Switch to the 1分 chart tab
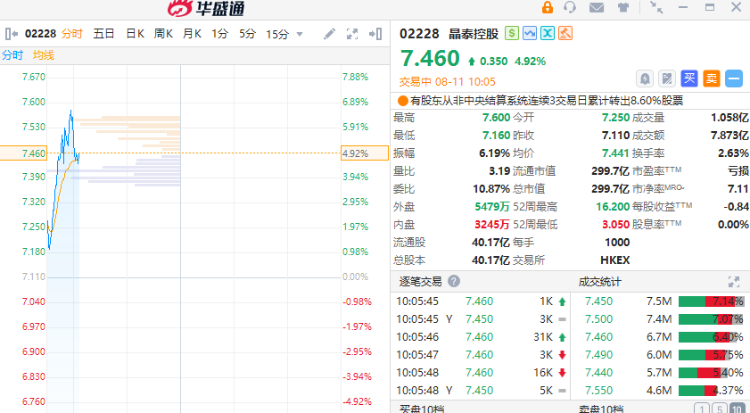The height and width of the screenshot is (413, 750). tap(220, 33)
